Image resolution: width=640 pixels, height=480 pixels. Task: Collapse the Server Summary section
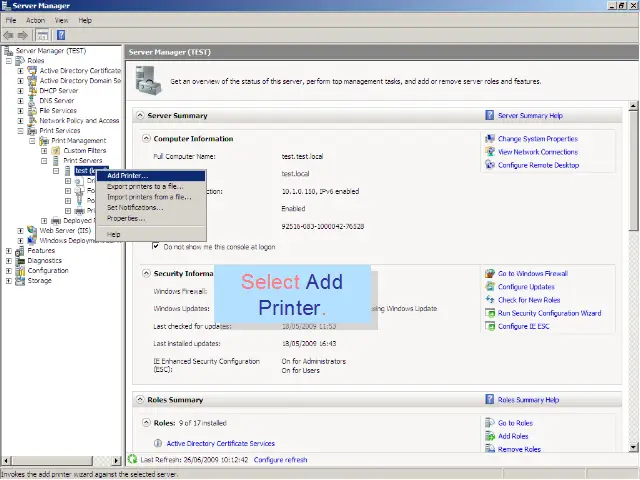click(140, 116)
